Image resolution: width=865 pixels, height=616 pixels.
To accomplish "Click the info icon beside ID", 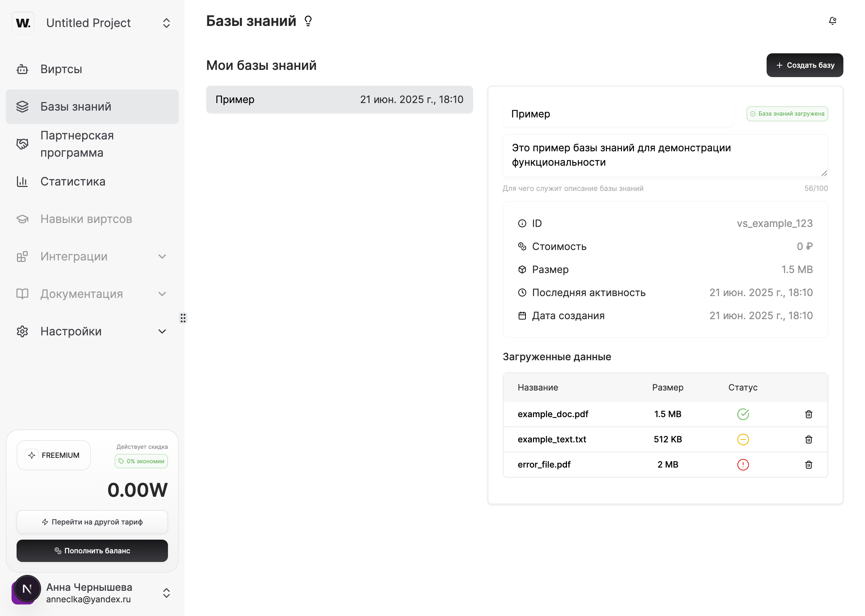I will coord(522,223).
